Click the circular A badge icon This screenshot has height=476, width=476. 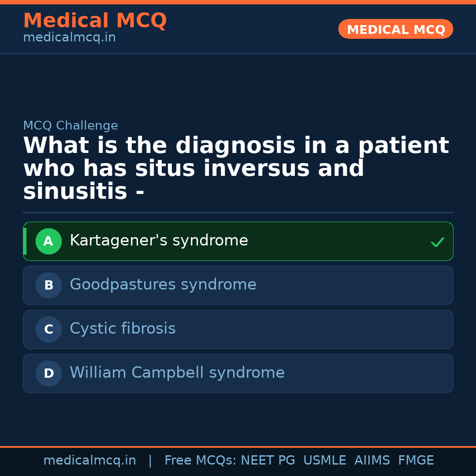pyautogui.click(x=48, y=241)
